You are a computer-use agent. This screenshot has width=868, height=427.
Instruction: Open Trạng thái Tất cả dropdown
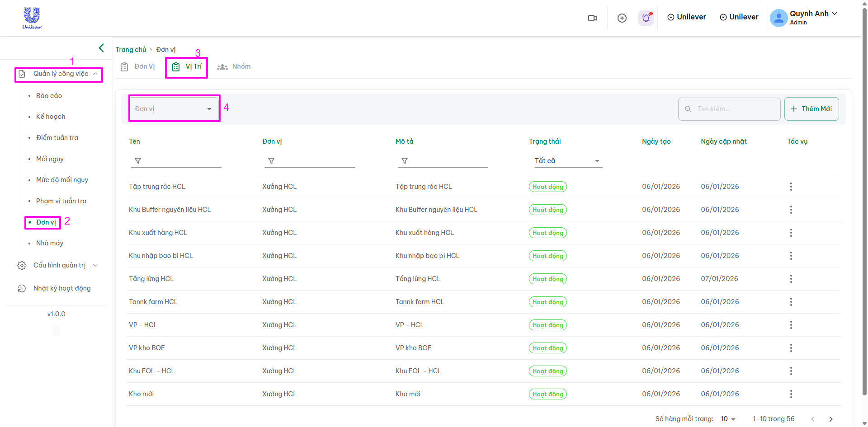click(x=567, y=161)
